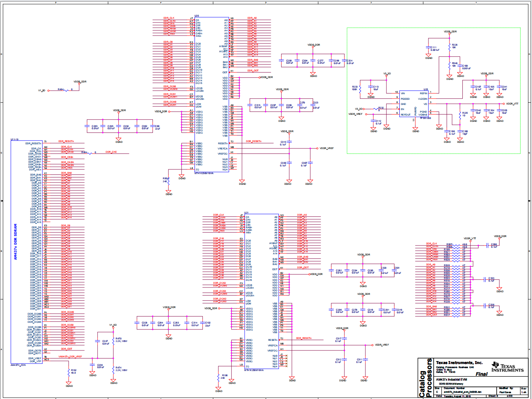Click the vertical AM437x DDR SDRAM label
The height and width of the screenshot is (399, 532).
pyautogui.click(x=15, y=242)
